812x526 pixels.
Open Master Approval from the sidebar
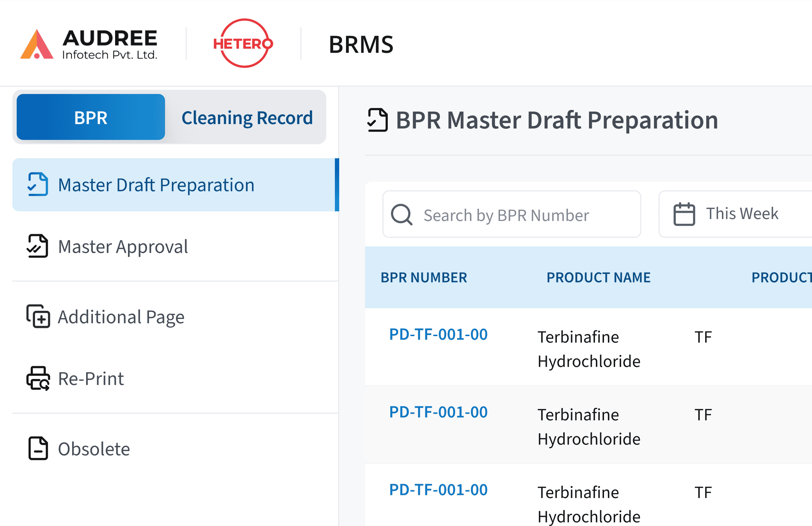[x=123, y=246]
